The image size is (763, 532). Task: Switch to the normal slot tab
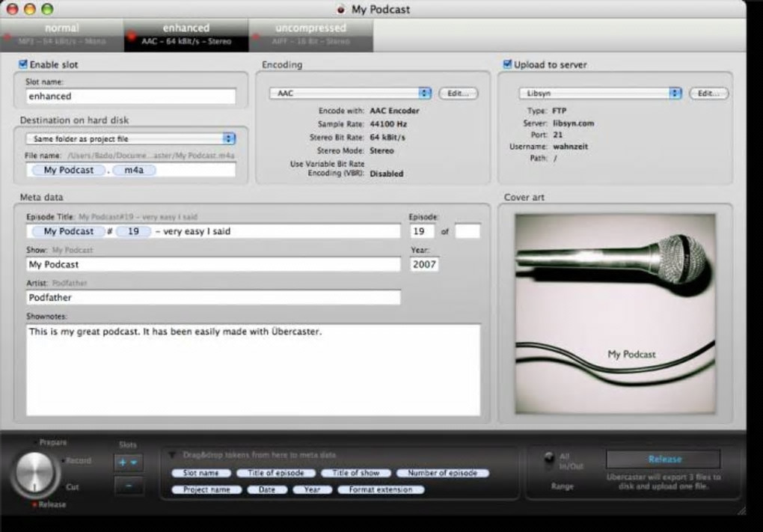click(x=62, y=35)
